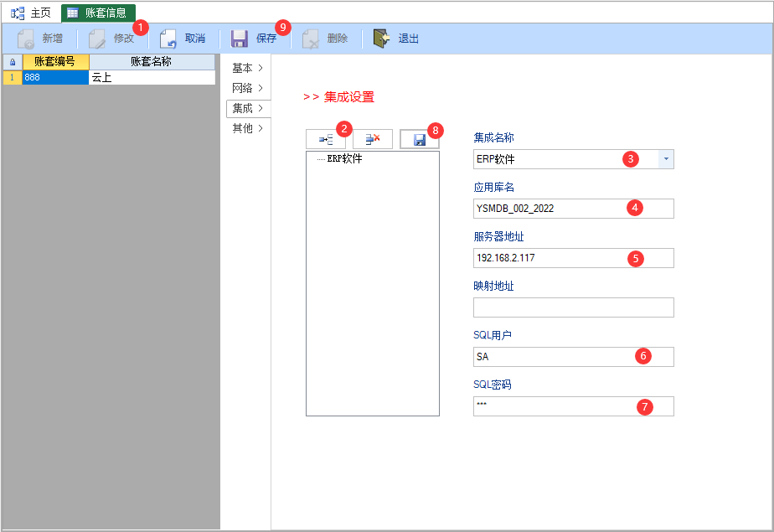Click the 取消 (Cancel) toolbar button
Viewport: 774px width, 532px height.
(183, 39)
